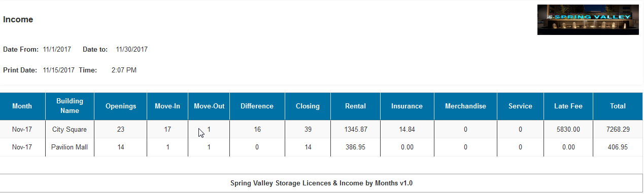Click the Move-In column header
This screenshot has height=194, width=644.
167,106
